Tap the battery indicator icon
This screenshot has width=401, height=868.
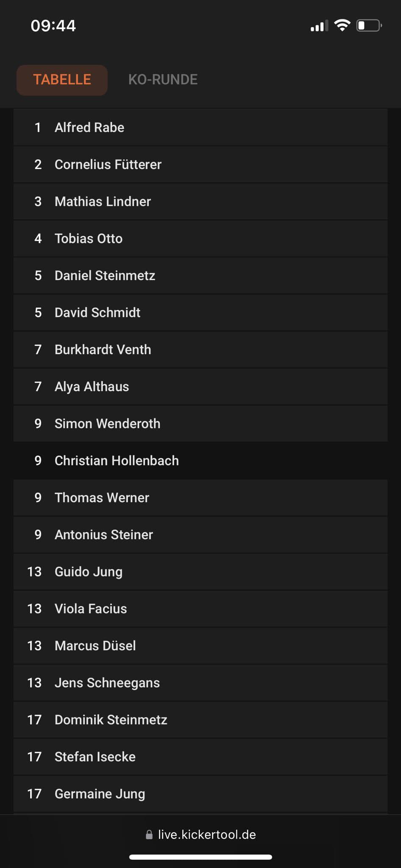pyautogui.click(x=369, y=25)
